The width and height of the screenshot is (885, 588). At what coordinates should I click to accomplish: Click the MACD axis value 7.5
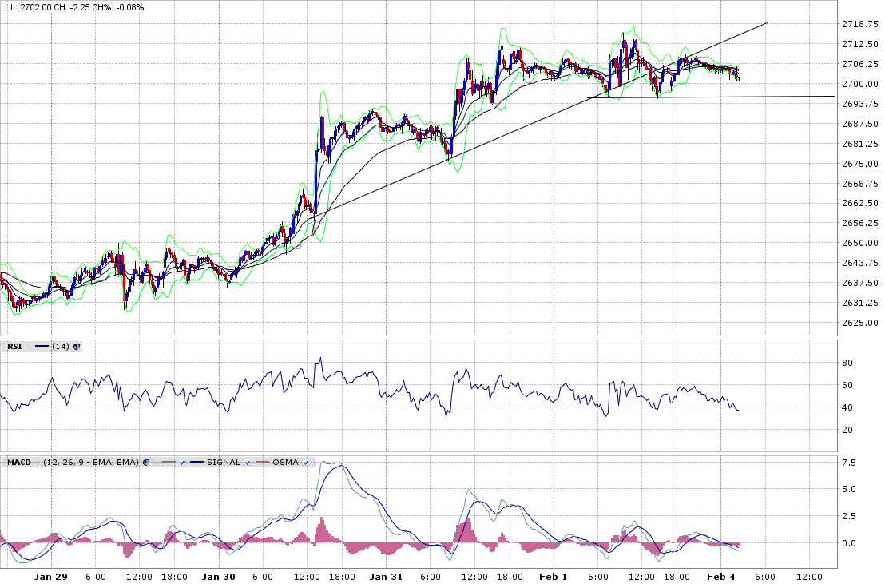[x=849, y=463]
